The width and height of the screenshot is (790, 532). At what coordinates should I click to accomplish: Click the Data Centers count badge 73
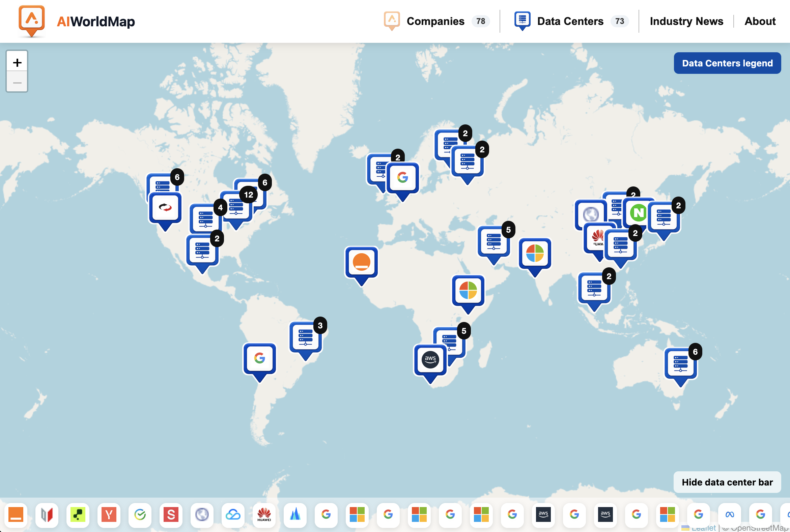pyautogui.click(x=620, y=21)
